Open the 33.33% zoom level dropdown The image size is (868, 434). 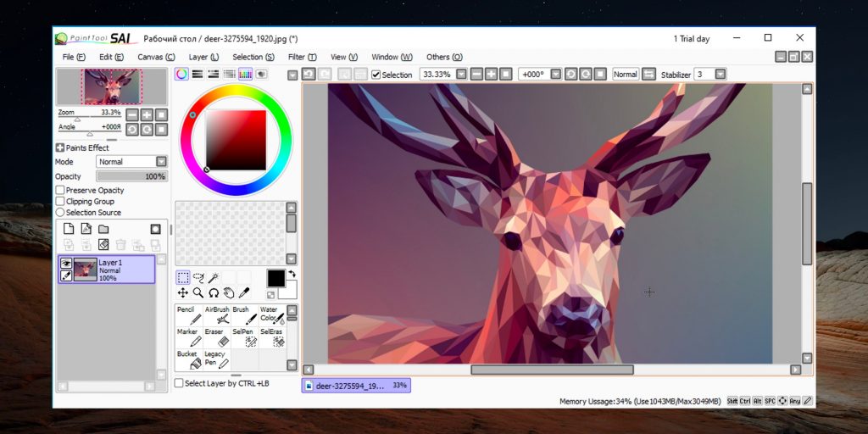pyautogui.click(x=461, y=75)
